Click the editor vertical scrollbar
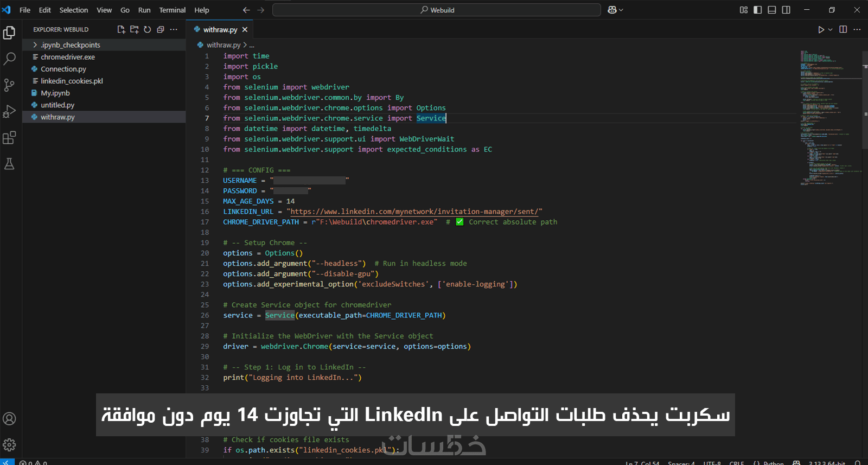The height and width of the screenshot is (465, 868). tap(865, 99)
